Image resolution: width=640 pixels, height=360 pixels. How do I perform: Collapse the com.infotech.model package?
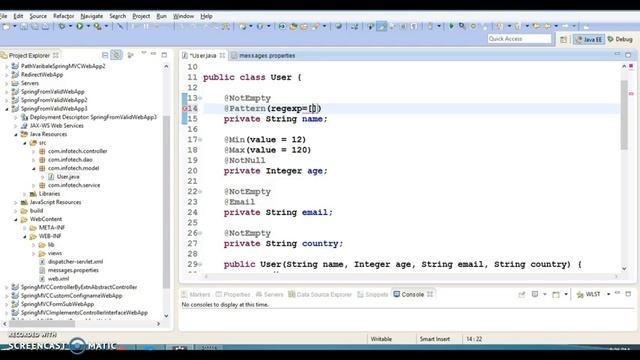click(34, 168)
